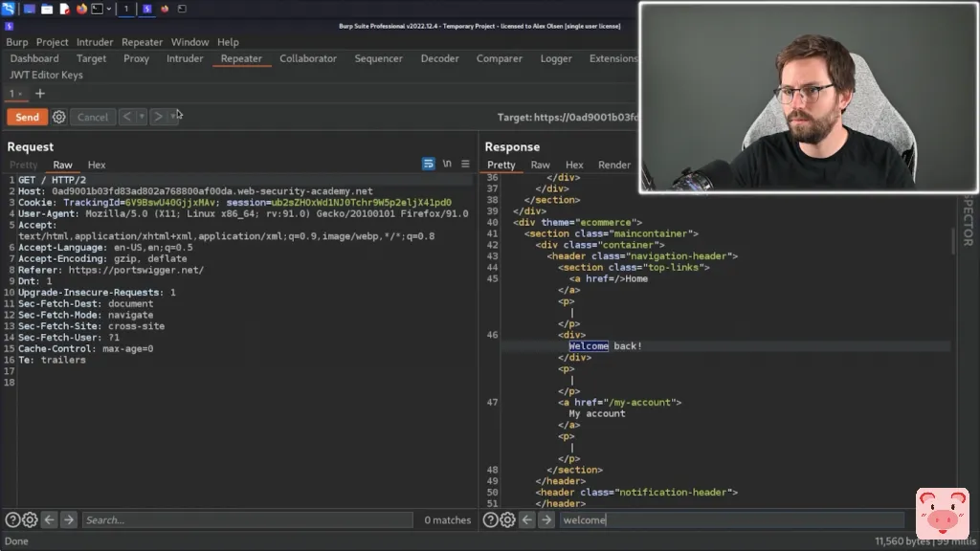Add a new Repeater tab
980x551 pixels.
pos(40,94)
